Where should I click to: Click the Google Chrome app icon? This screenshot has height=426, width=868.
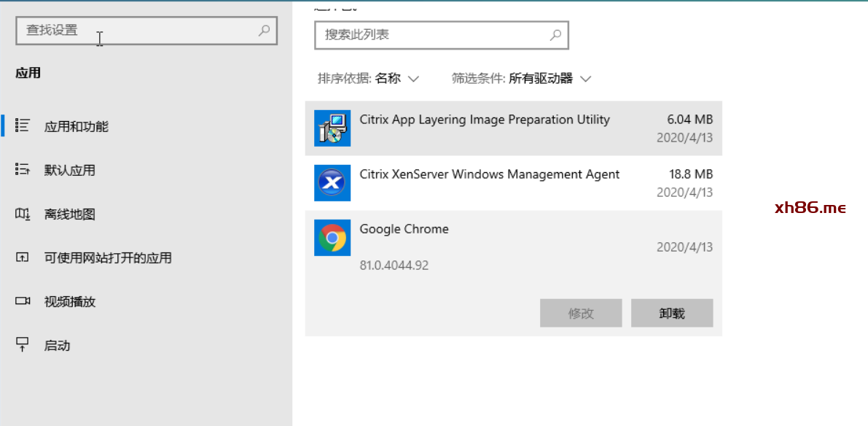pyautogui.click(x=332, y=238)
